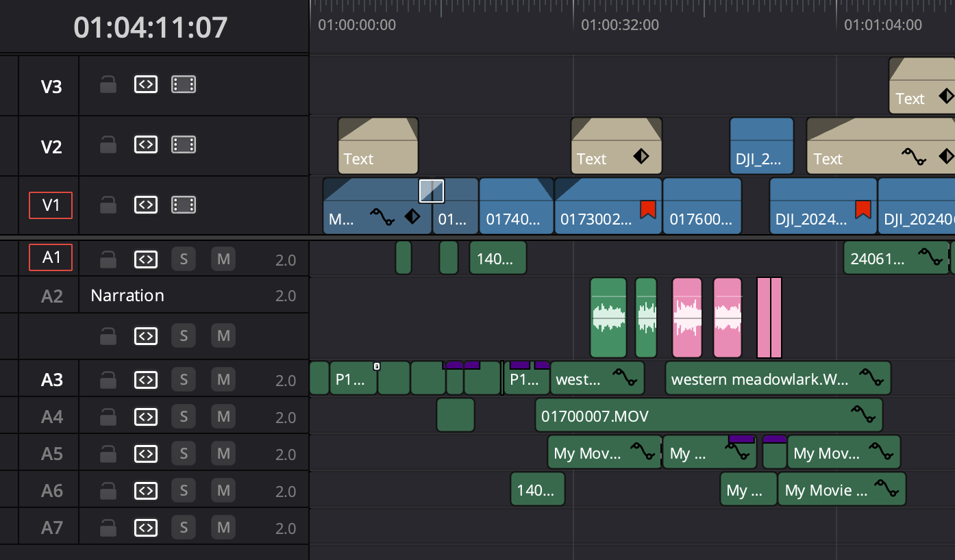
Task: Click ruler at 01:00:32:00
Action: [620, 25]
